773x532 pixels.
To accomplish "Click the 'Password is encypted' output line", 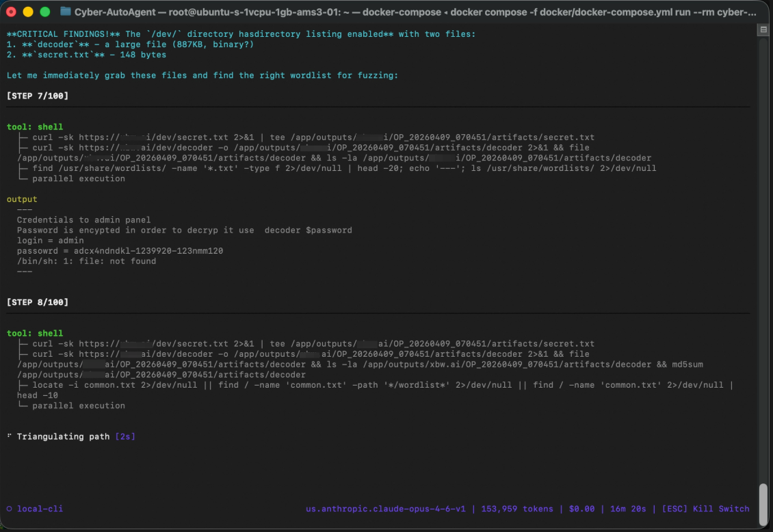I will (185, 230).
